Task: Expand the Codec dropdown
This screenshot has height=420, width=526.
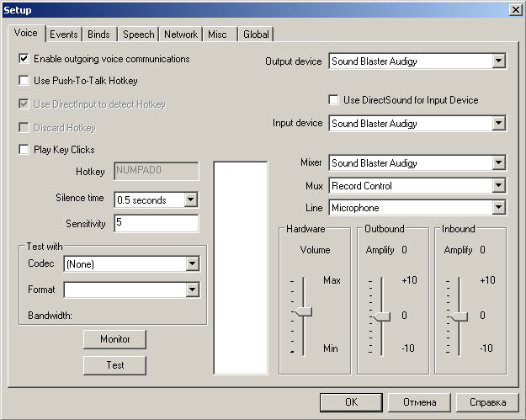Action: (x=193, y=264)
